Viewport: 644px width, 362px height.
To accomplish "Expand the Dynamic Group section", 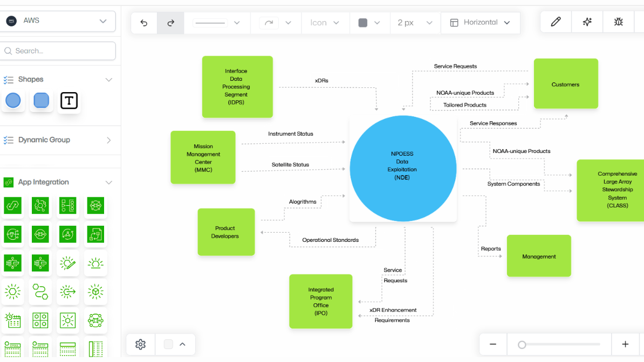I will (108, 140).
